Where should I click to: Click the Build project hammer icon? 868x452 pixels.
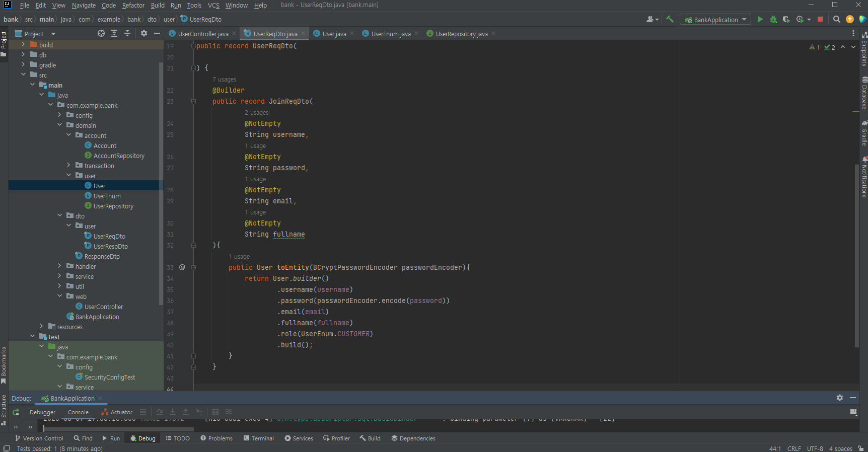(x=670, y=19)
